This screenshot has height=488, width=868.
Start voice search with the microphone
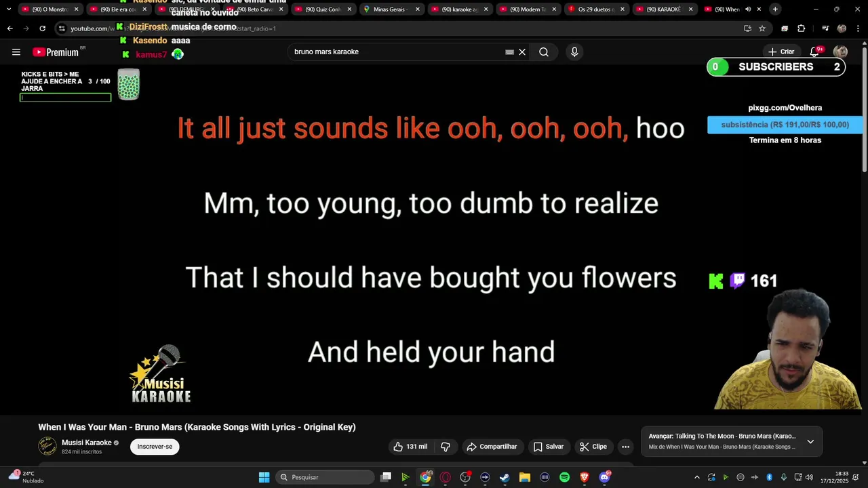pos(574,52)
